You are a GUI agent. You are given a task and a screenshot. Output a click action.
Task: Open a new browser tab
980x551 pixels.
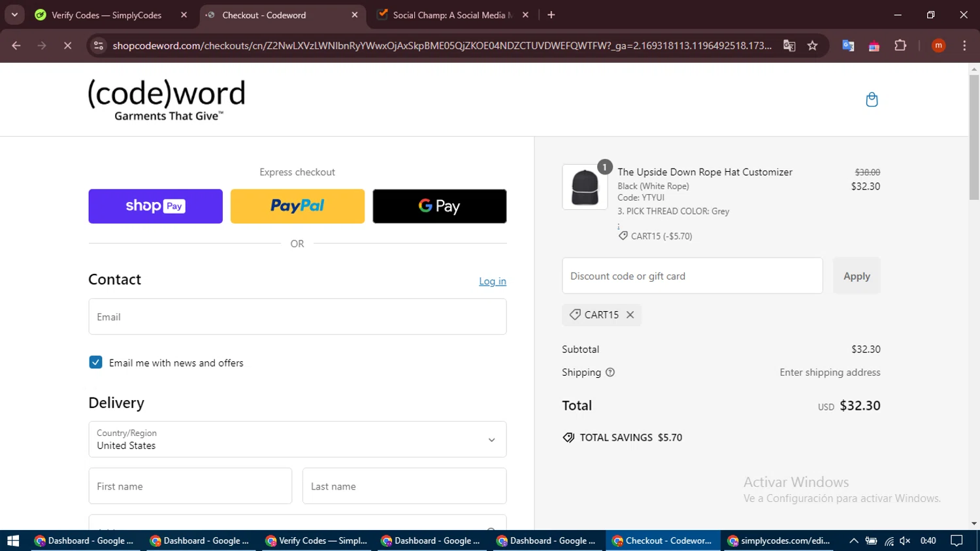551,14
